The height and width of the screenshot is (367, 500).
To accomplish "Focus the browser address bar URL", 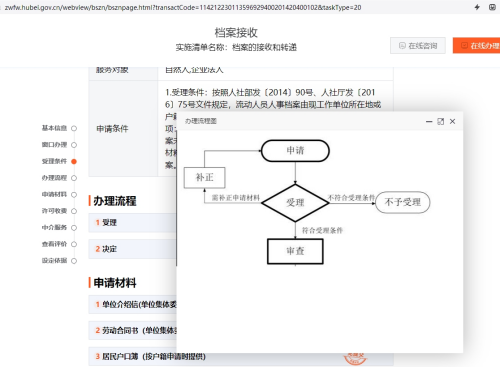I will pyautogui.click(x=183, y=7).
